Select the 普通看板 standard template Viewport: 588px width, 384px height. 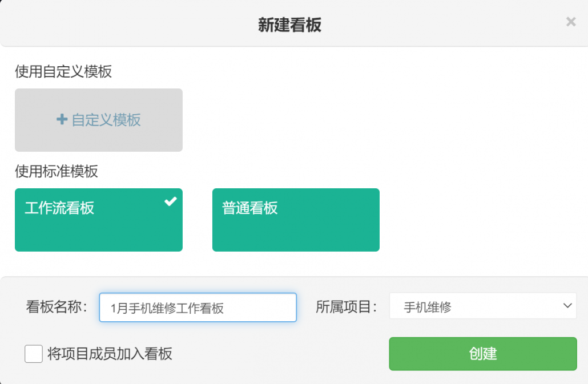296,220
